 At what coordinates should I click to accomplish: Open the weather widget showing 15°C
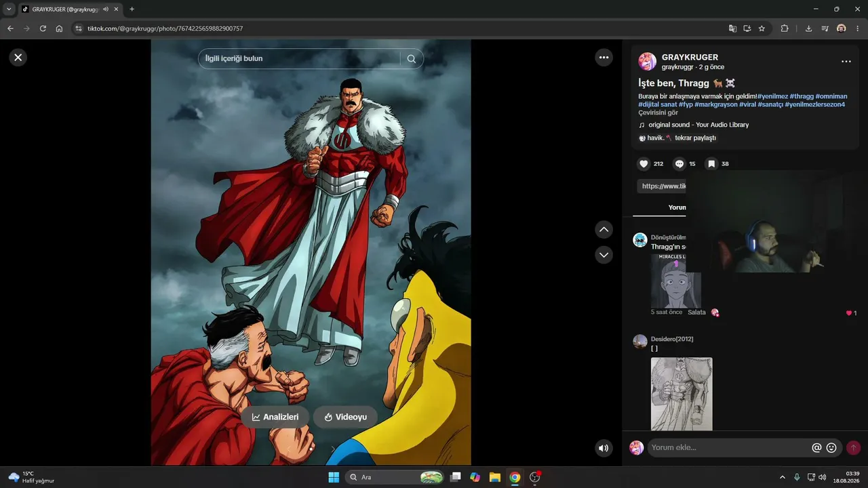(x=31, y=477)
